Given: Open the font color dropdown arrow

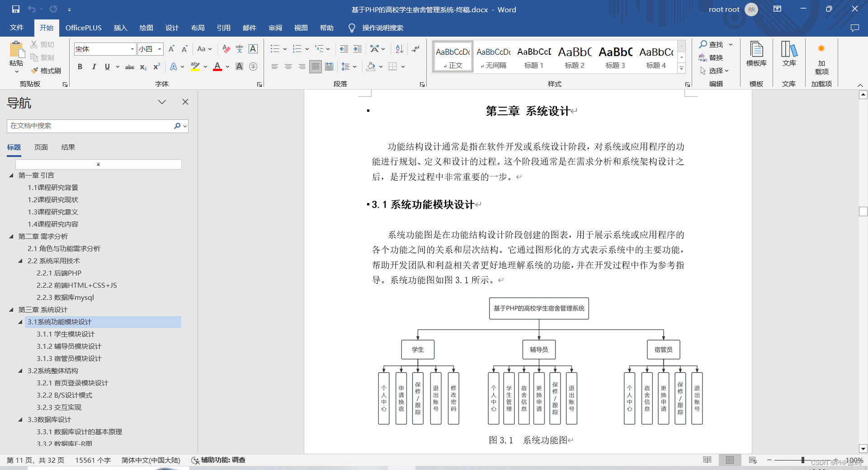Looking at the screenshot, I should point(227,66).
